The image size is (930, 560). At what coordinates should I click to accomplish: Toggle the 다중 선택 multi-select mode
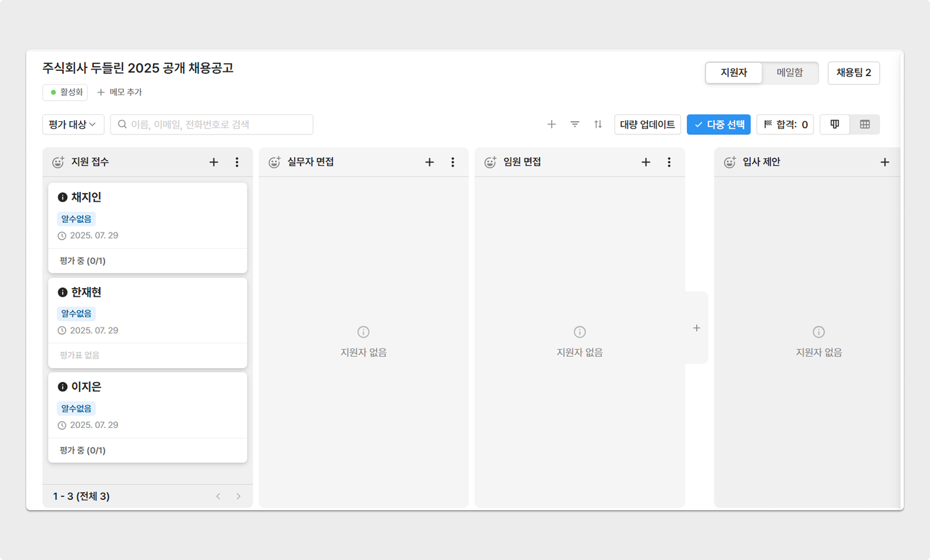[x=718, y=124]
